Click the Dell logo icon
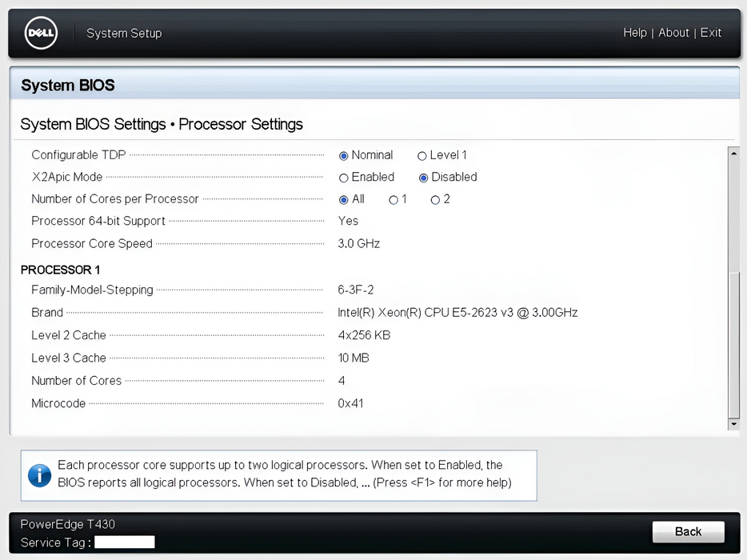This screenshot has height=560, width=747. pos(41,33)
